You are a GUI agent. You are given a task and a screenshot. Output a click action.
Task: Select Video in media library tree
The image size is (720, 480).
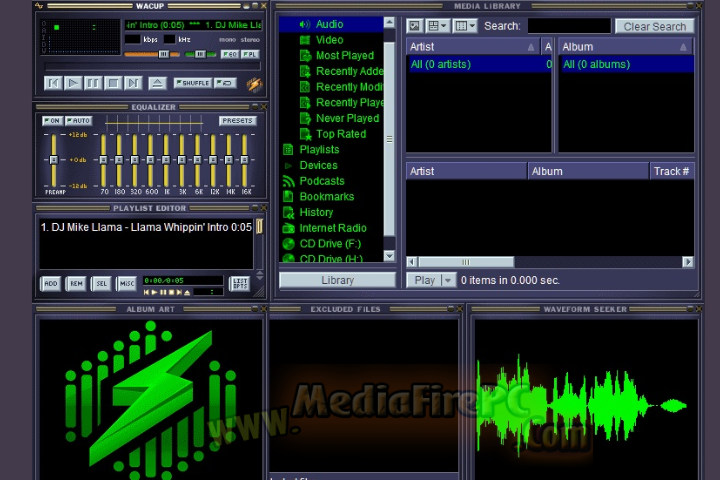(330, 40)
